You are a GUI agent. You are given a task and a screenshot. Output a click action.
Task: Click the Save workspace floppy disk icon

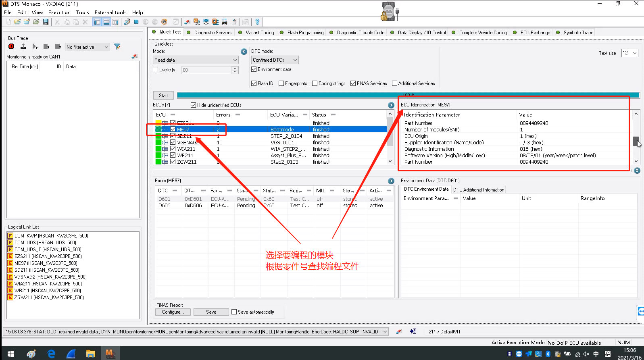point(46,22)
